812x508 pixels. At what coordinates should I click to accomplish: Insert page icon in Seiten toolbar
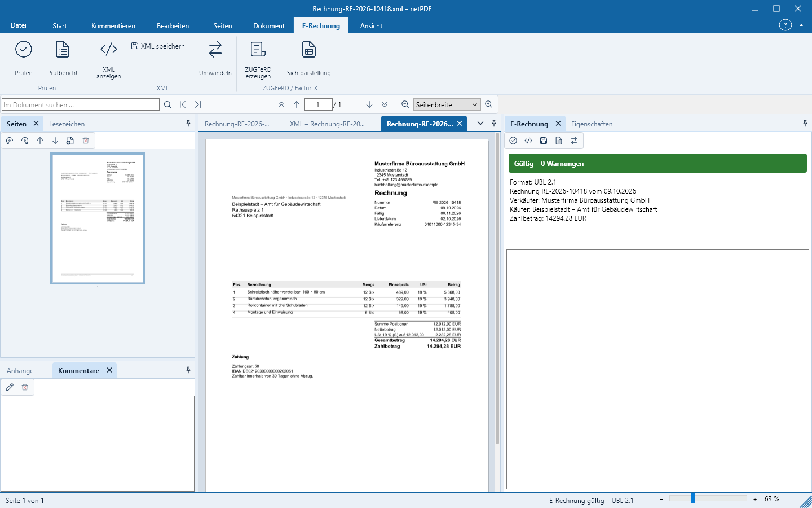[70, 141]
